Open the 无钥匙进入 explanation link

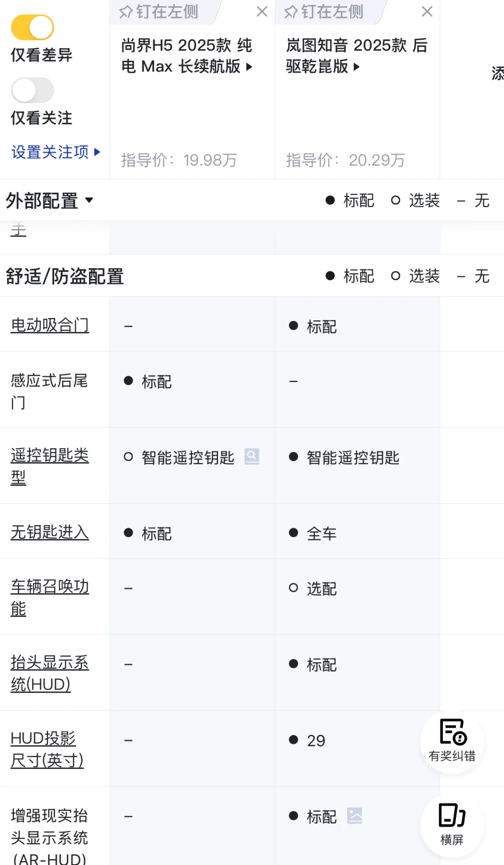(49, 532)
